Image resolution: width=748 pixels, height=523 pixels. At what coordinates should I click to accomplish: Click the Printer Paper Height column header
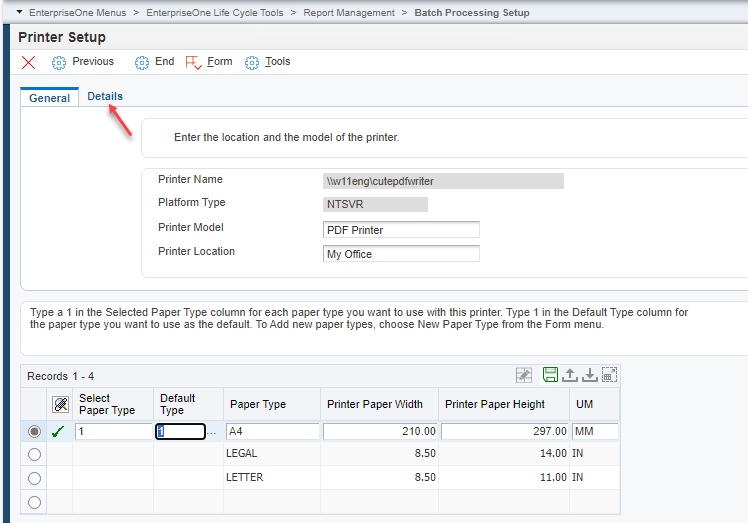[x=504, y=404]
